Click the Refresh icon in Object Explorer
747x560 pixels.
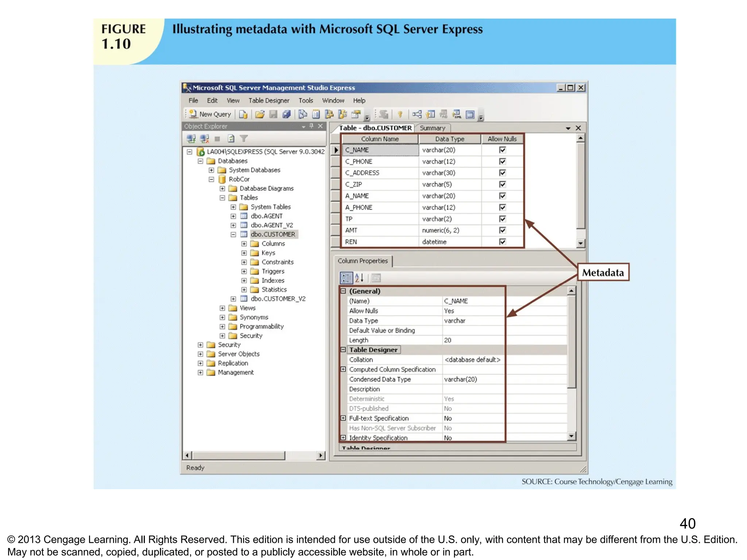click(231, 139)
